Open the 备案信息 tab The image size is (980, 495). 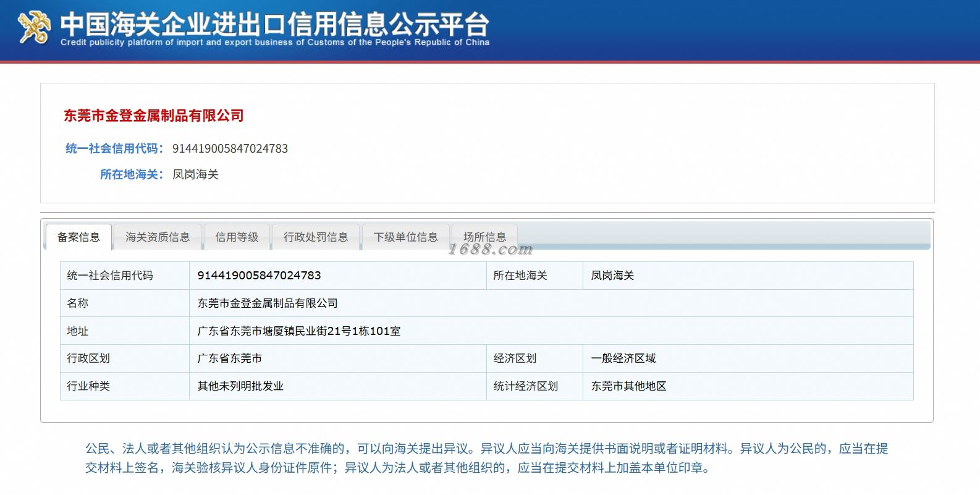[78, 237]
